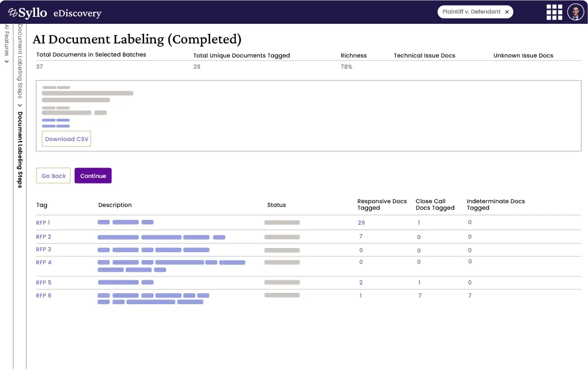Open the apps grid menu icon
588x369 pixels.
554,12
